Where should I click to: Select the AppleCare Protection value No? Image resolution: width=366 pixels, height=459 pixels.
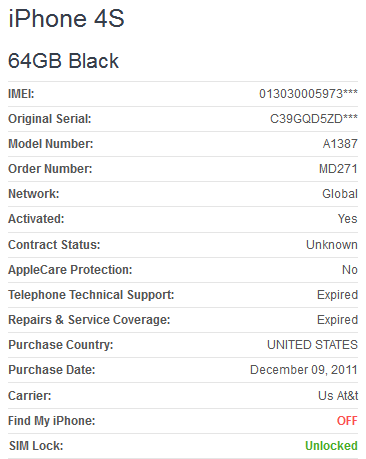tap(350, 270)
